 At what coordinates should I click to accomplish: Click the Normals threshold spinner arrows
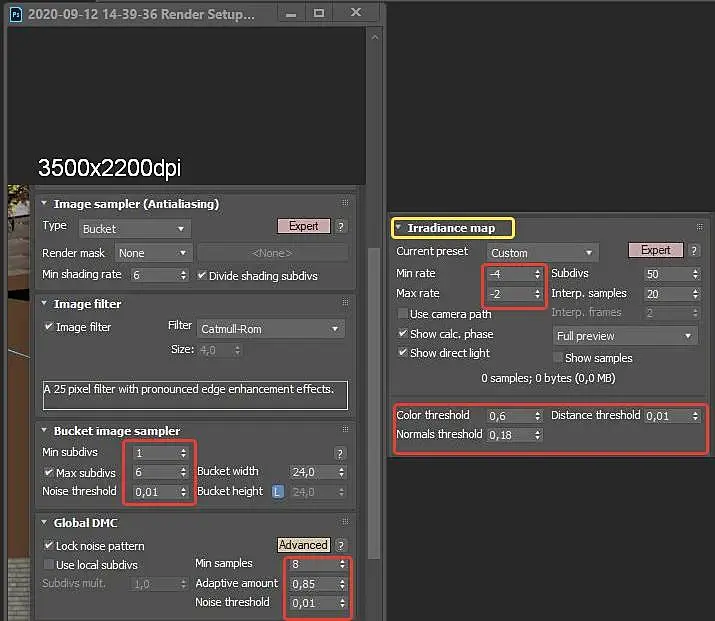tap(538, 435)
